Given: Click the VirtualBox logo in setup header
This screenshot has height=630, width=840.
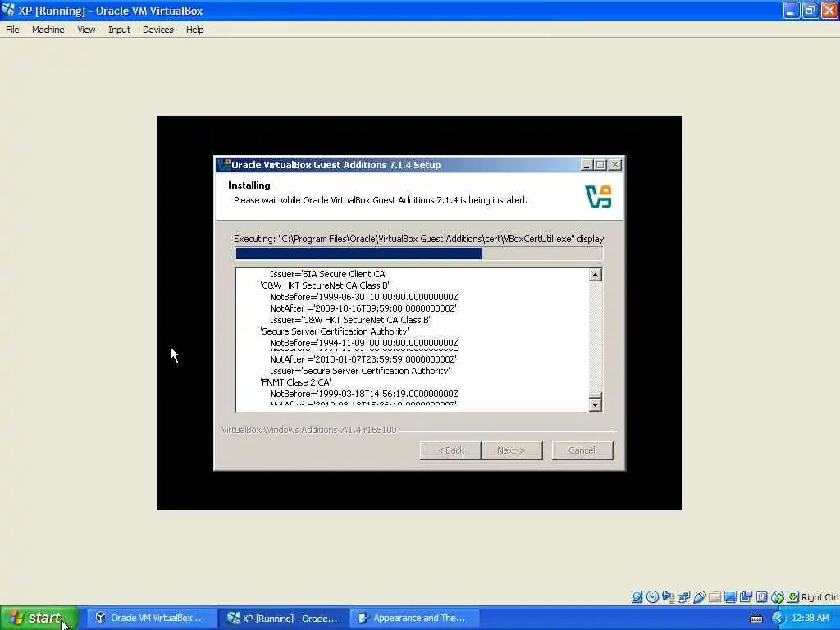Looking at the screenshot, I should click(598, 197).
